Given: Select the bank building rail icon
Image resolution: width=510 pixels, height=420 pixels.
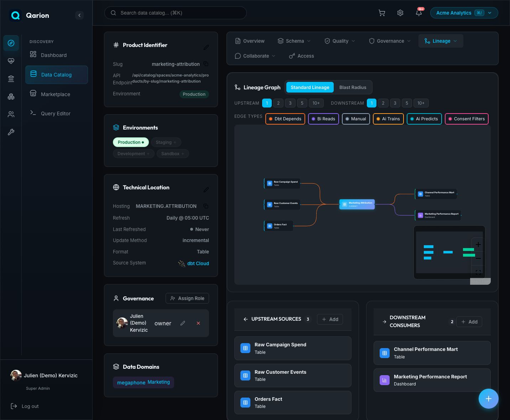Looking at the screenshot, I should pos(11,79).
